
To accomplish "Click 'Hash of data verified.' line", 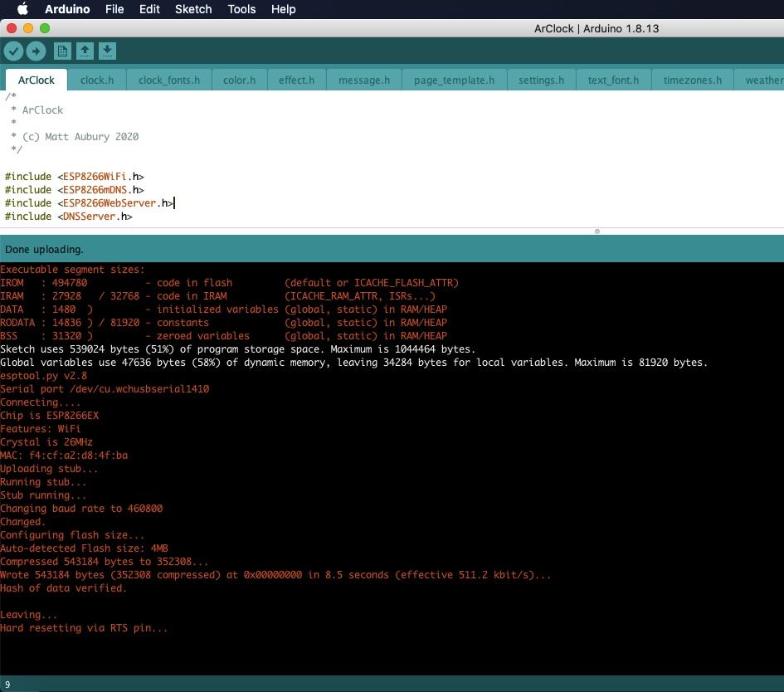I will click(64, 588).
